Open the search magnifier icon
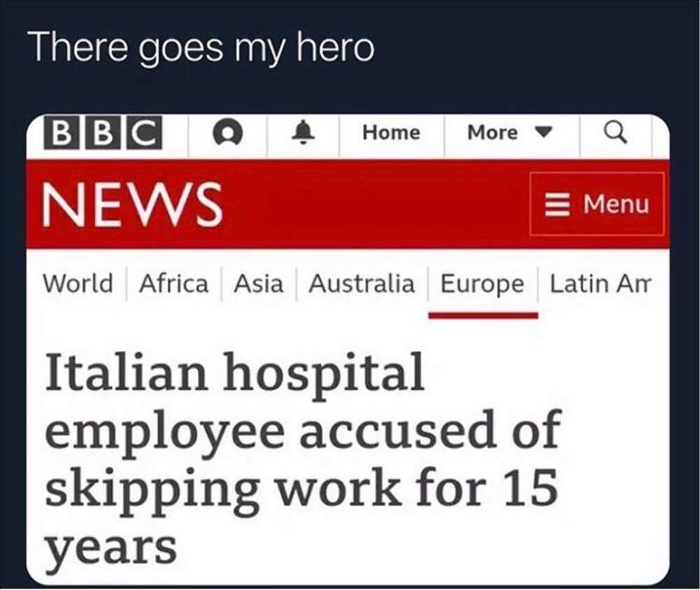700x590 pixels. click(618, 133)
